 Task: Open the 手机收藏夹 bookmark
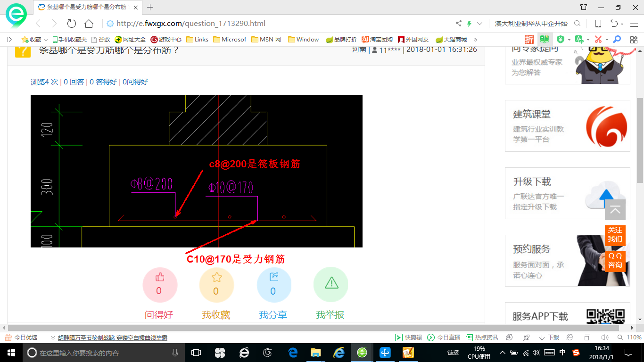[x=70, y=40]
